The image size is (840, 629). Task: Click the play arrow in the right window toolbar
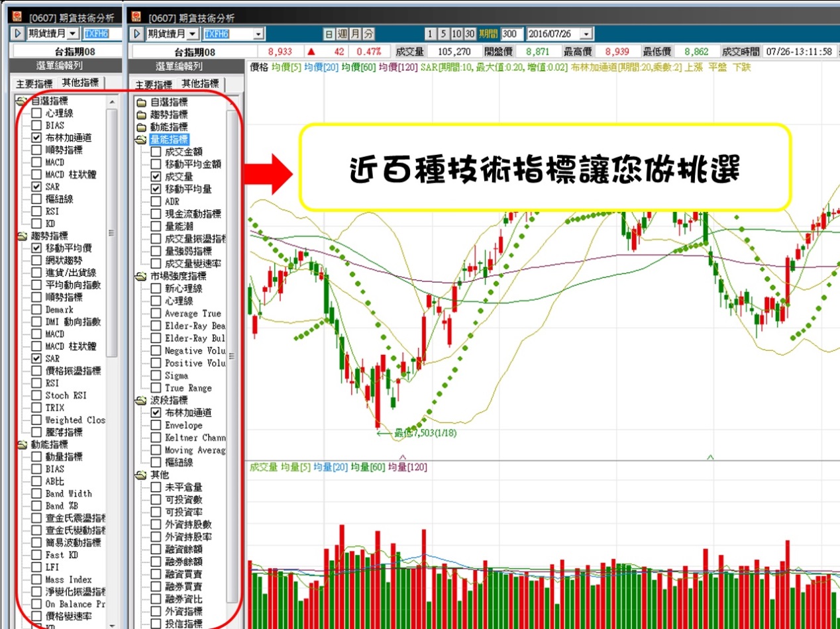click(x=138, y=34)
